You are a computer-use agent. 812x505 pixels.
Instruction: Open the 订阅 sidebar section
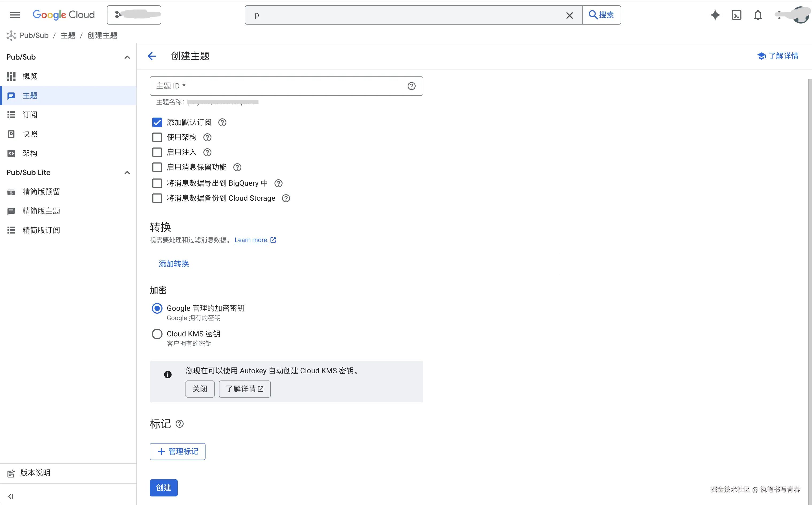[x=30, y=115]
